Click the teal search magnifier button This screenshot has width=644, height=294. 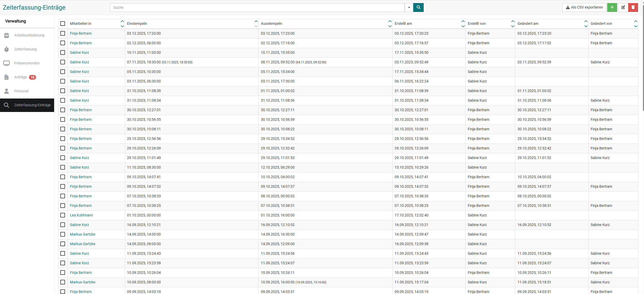(x=418, y=7)
